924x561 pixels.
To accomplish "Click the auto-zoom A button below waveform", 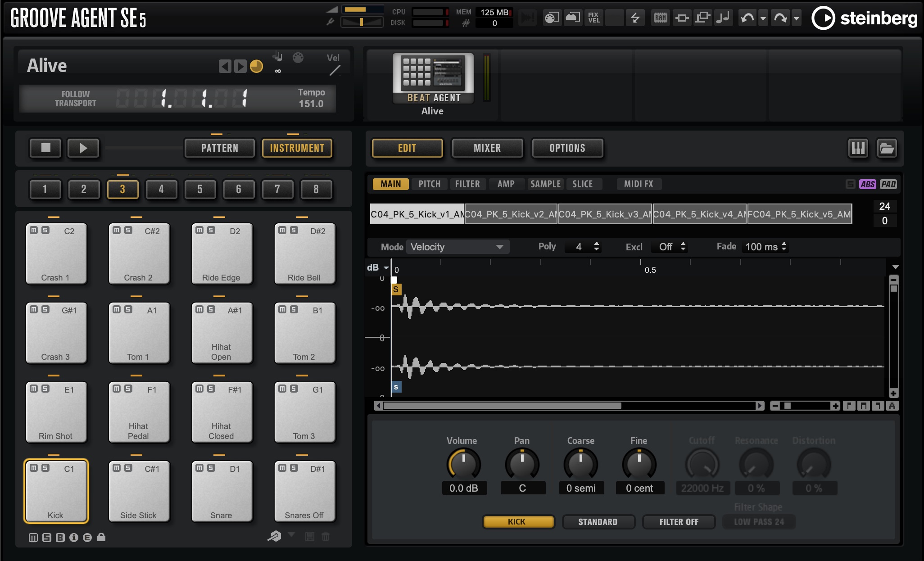I will pos(892,406).
